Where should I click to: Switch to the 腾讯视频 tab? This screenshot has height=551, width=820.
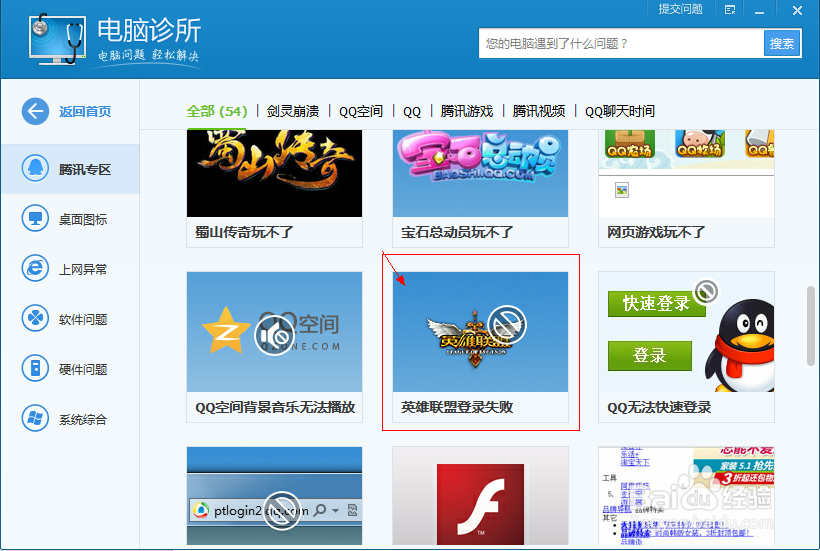539,111
